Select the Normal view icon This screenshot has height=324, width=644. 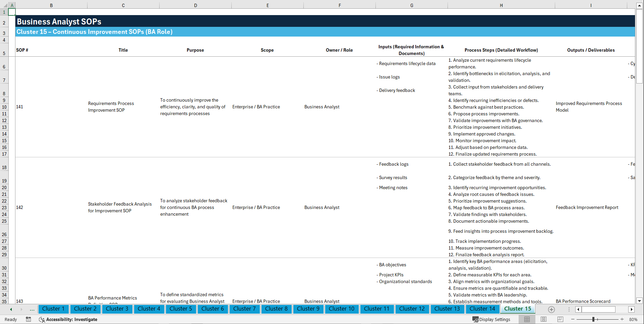point(527,319)
